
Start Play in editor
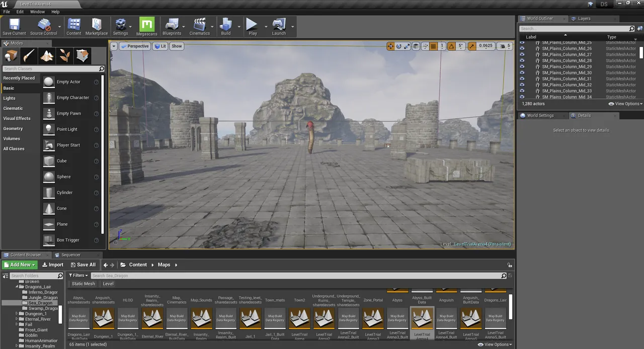(x=252, y=27)
